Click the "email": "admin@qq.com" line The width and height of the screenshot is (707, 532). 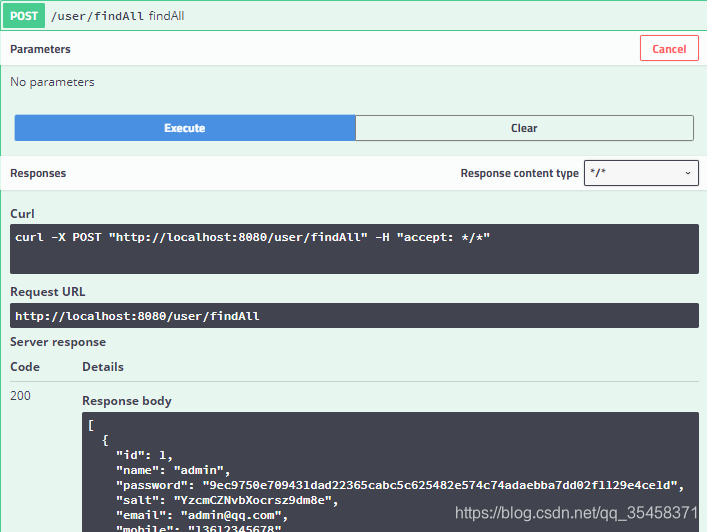[x=202, y=515]
